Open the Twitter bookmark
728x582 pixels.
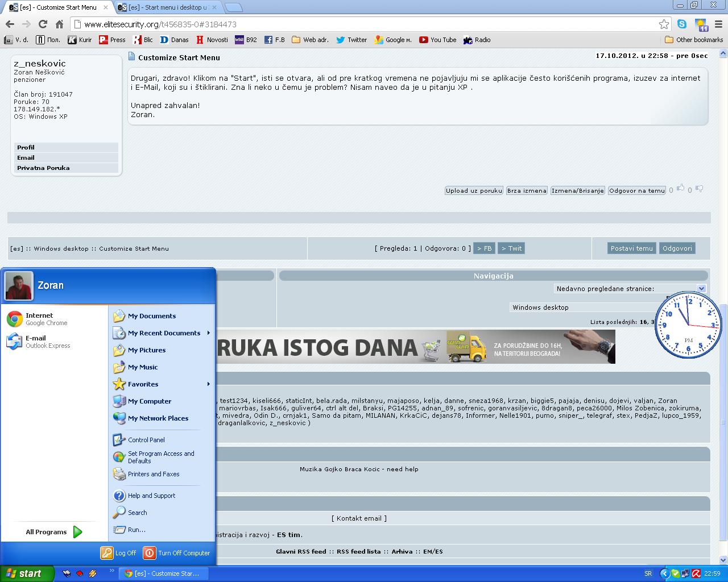point(351,40)
